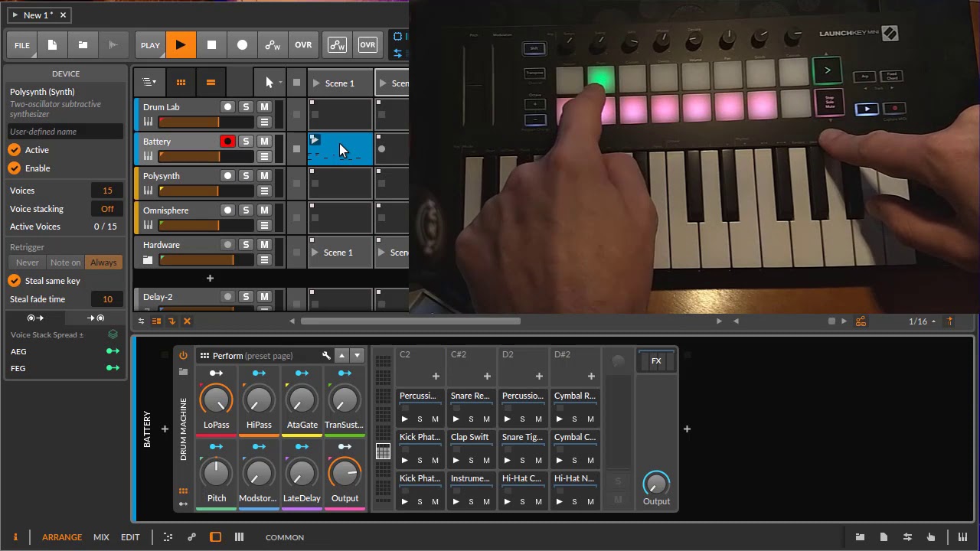Toggle the Enable checkbox
Screen dimensions: 980x551
point(15,168)
